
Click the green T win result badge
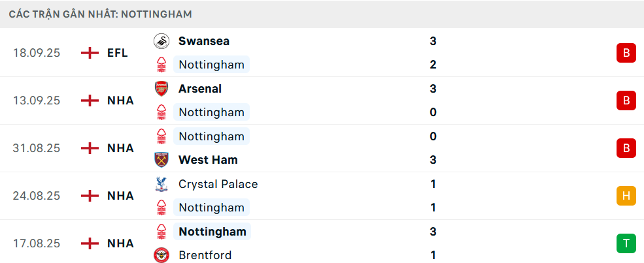tap(626, 243)
